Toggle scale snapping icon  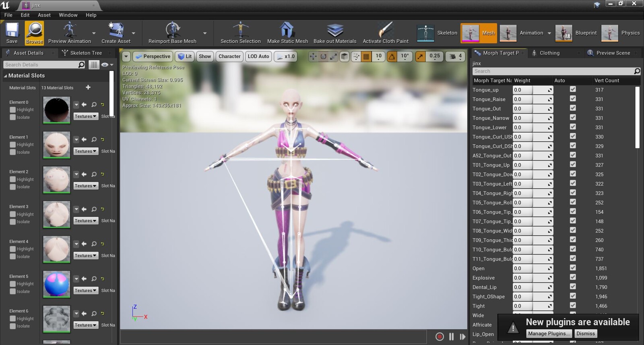(x=420, y=56)
